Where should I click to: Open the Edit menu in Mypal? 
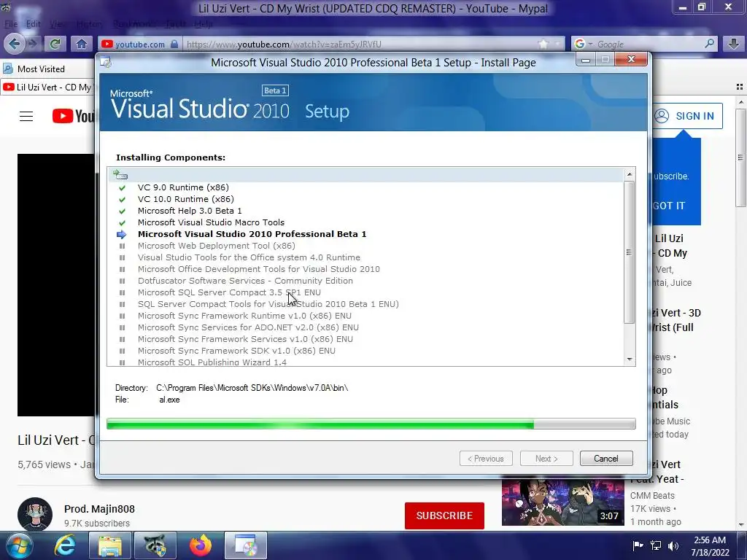[x=34, y=24]
